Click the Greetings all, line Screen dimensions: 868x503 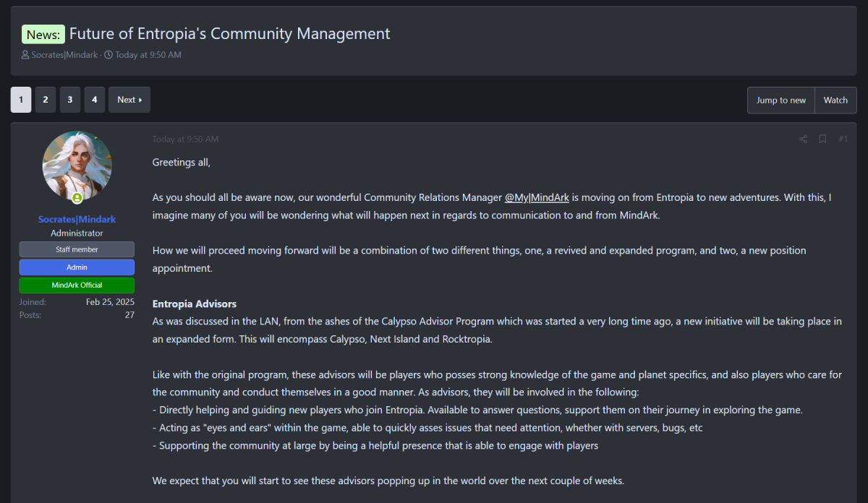(182, 163)
